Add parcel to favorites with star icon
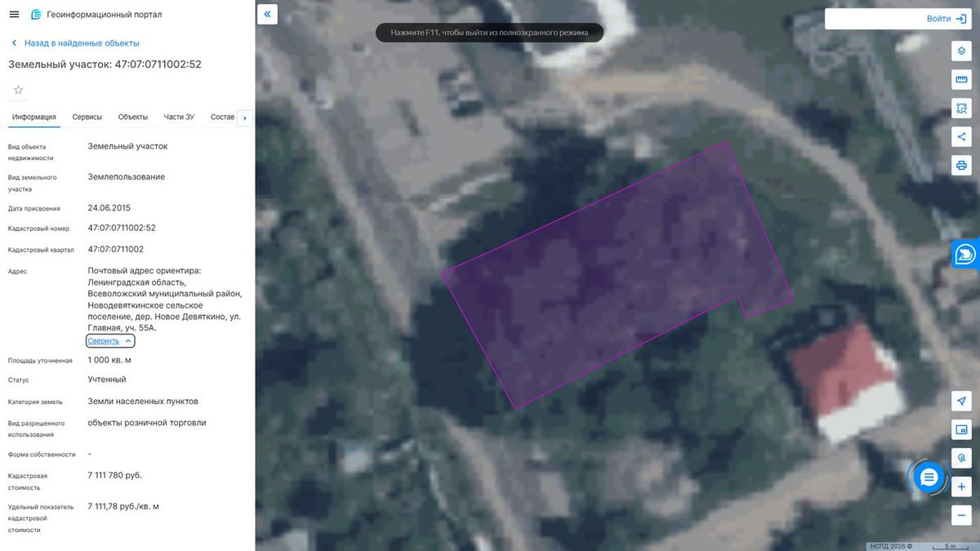Viewport: 980px width, 551px height. [18, 90]
